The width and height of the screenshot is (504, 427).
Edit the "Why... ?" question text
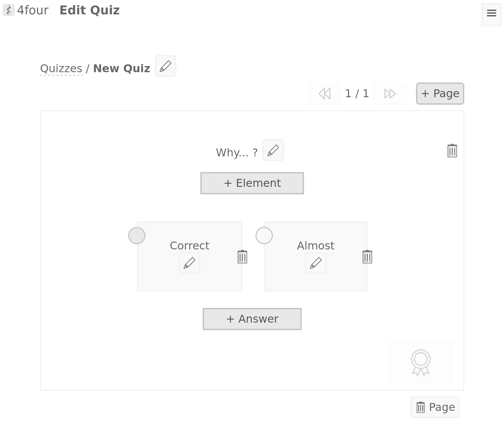273,150
